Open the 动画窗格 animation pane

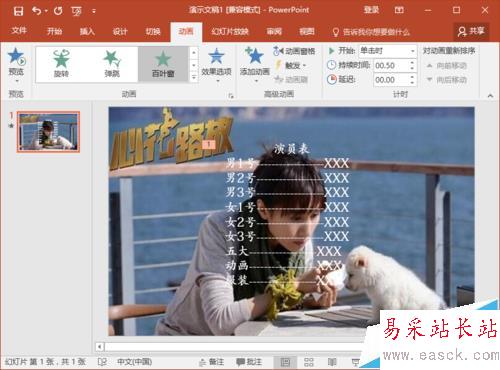point(294,51)
